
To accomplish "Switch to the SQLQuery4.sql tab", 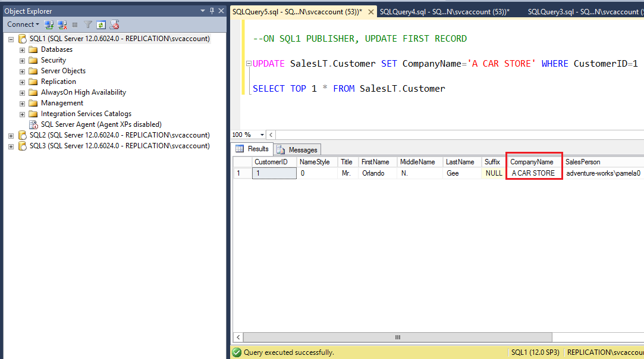I will [444, 11].
